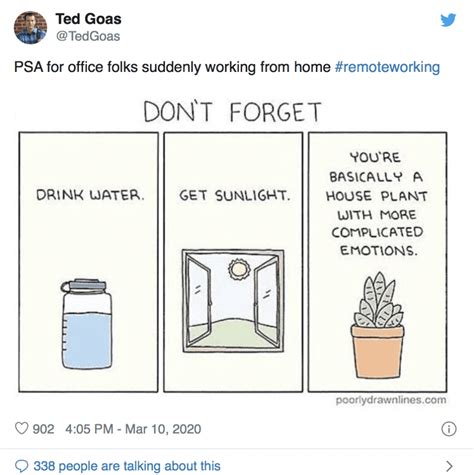Open Ted Goas profile picture
474x475 pixels.
tap(30, 27)
